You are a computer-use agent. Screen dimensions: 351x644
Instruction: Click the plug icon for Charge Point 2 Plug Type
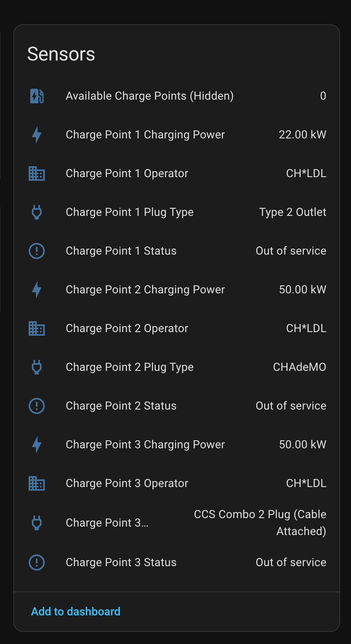tap(37, 367)
